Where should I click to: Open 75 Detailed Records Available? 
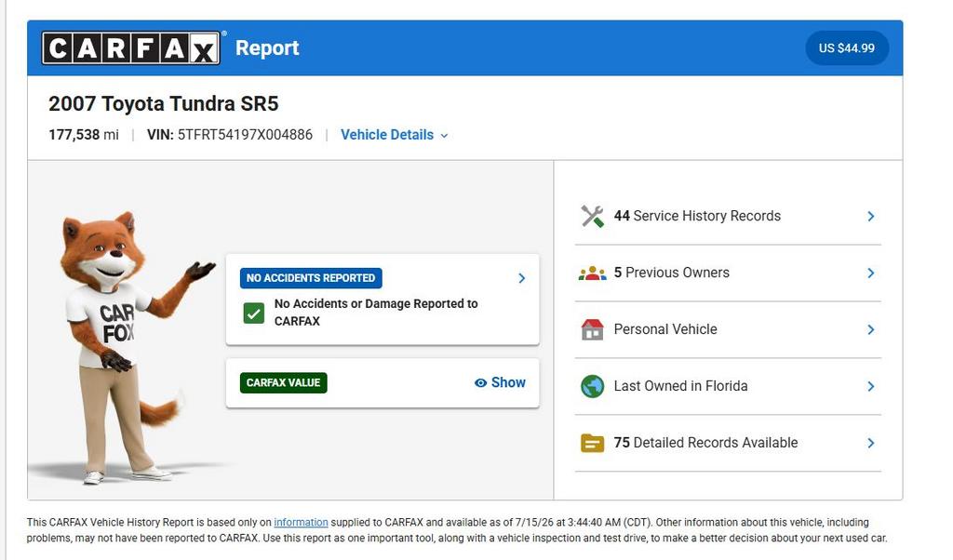728,444
